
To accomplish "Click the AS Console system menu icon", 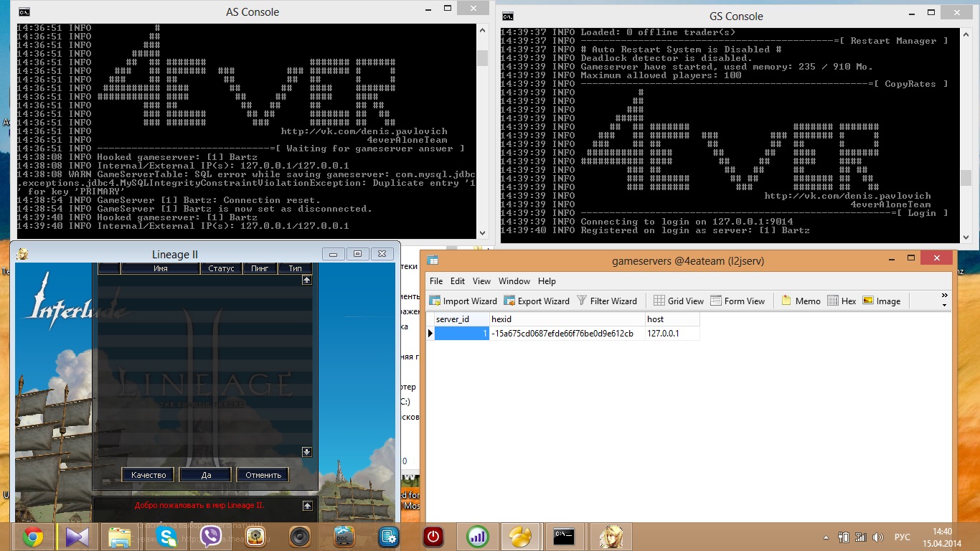I will pos(24,11).
